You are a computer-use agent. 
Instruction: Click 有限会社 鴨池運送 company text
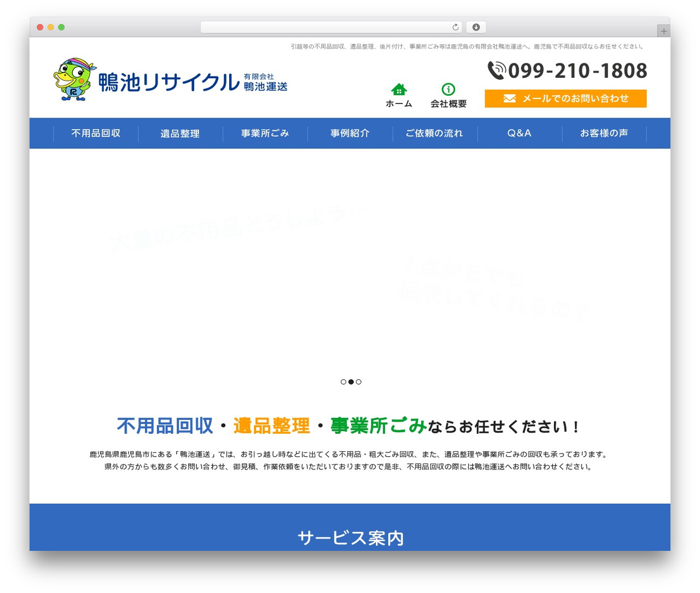[266, 83]
